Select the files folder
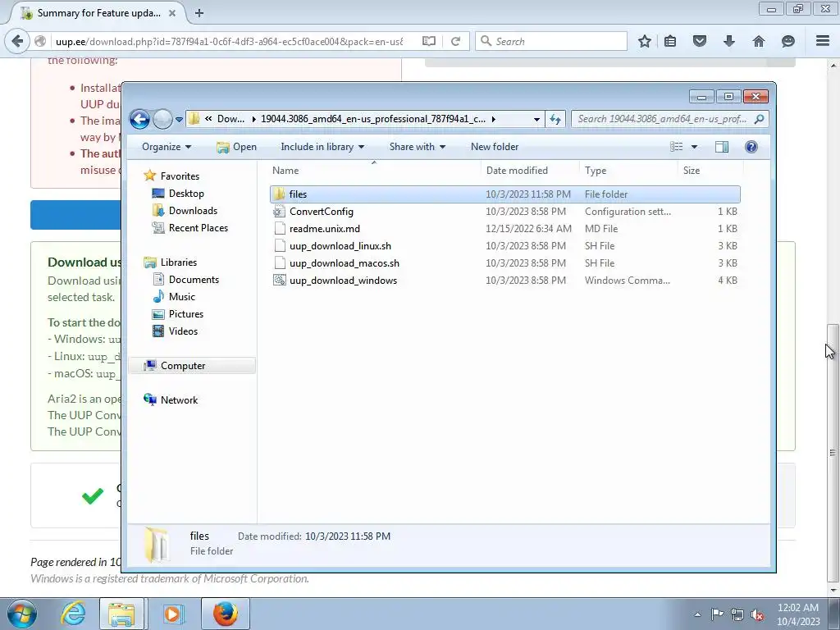The image size is (840, 630). pyautogui.click(x=505, y=194)
